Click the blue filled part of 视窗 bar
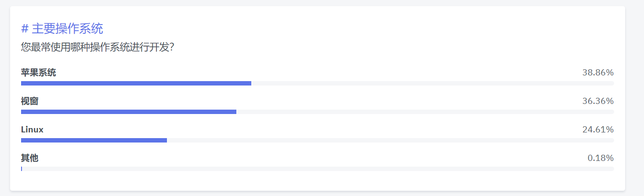 click(129, 112)
